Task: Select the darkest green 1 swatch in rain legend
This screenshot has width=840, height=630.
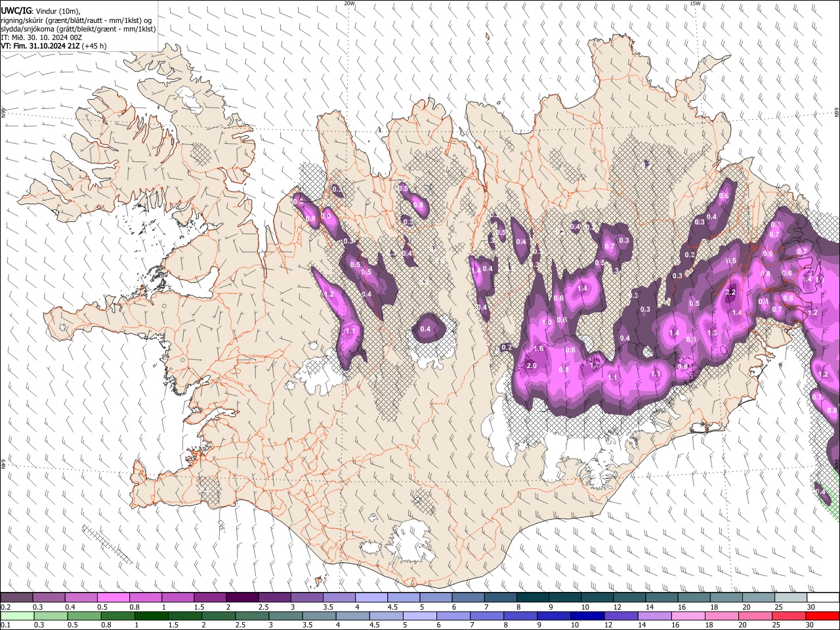Action: [151, 616]
